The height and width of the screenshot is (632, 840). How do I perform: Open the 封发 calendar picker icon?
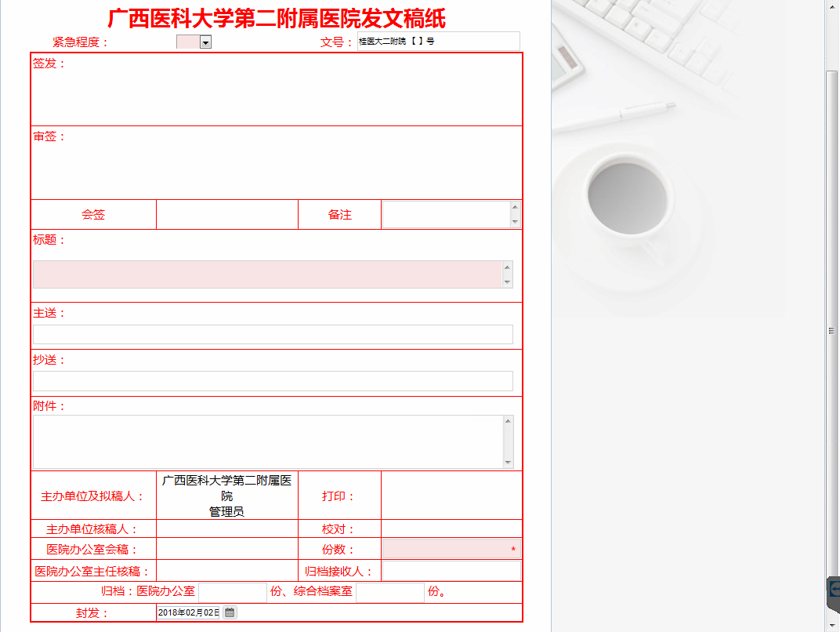coord(230,612)
